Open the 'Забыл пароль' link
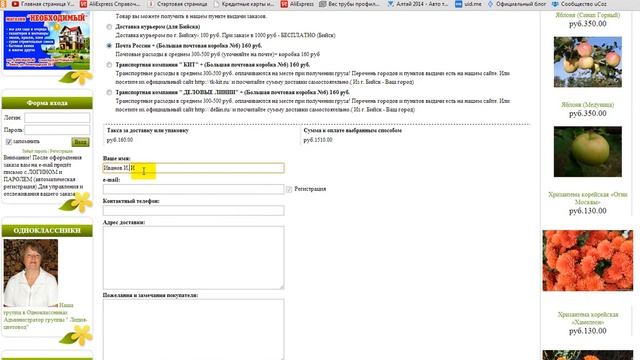The width and height of the screenshot is (640, 360). (35, 151)
